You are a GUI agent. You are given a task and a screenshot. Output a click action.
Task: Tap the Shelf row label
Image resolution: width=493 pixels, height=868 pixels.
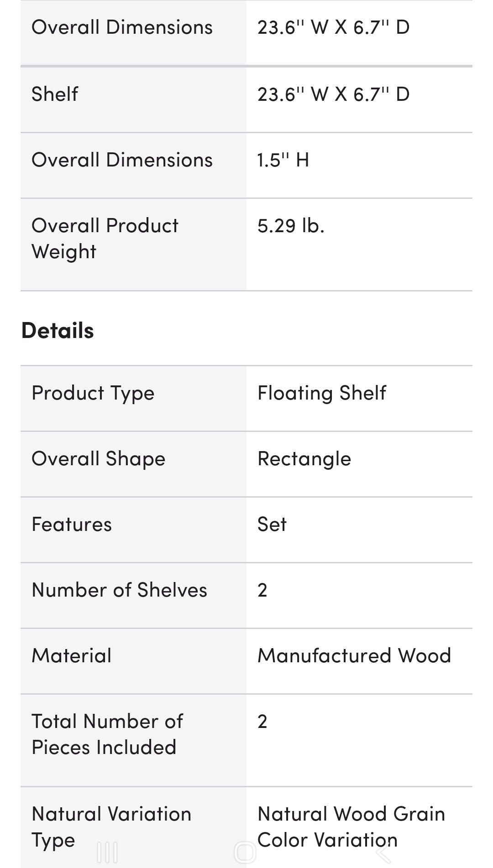click(55, 94)
